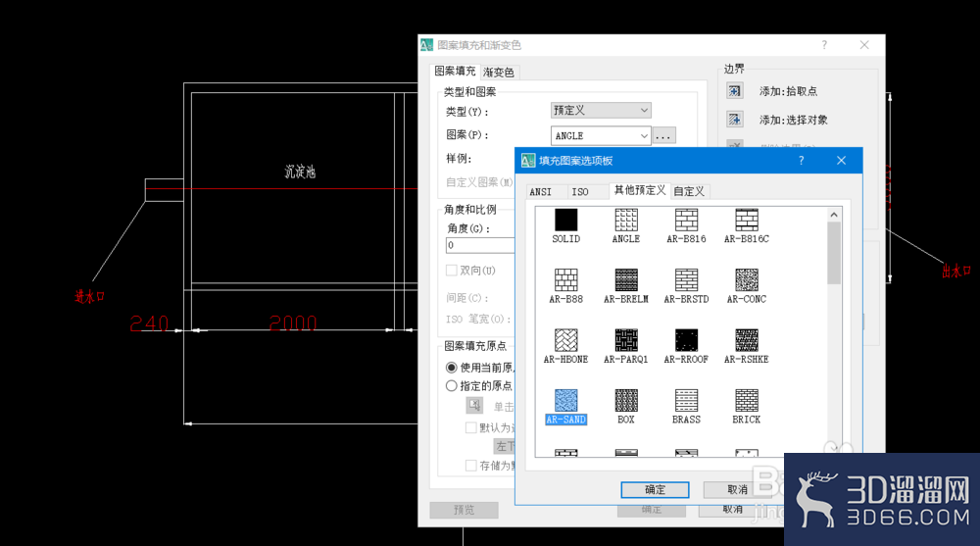Screen dimensions: 980x546
Task: Switch to the 自定义 tab
Action: point(689,191)
